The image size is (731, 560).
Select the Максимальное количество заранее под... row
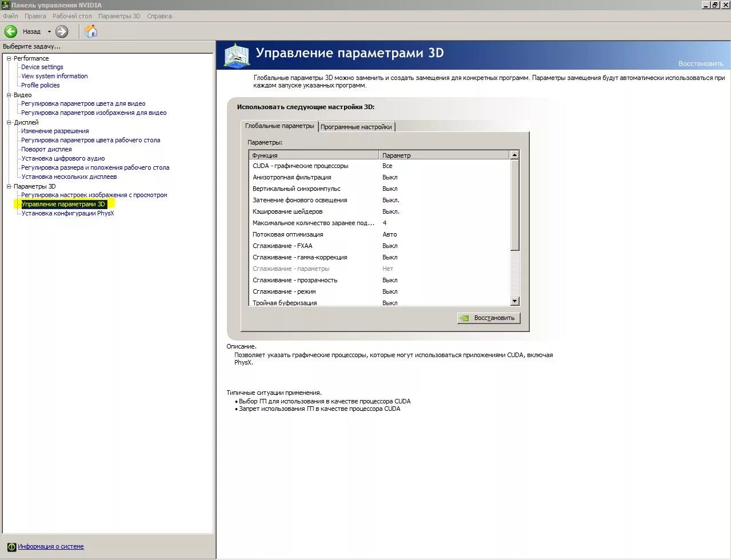pyautogui.click(x=380, y=223)
